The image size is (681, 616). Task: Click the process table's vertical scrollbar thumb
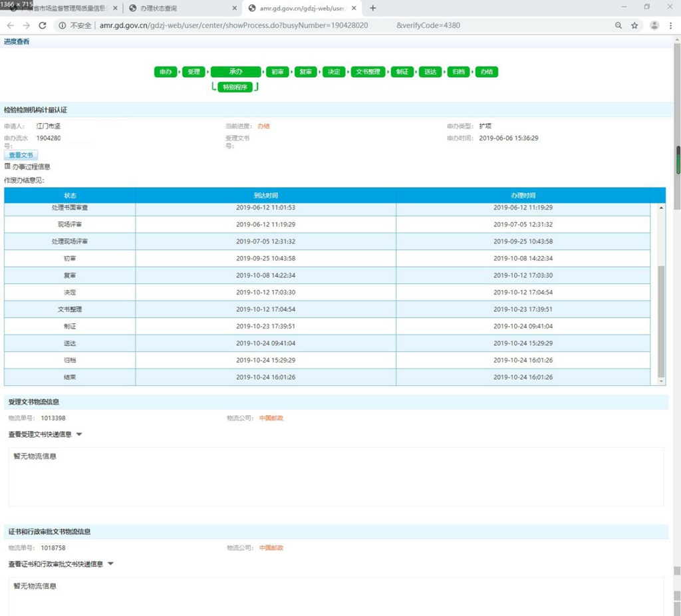pyautogui.click(x=661, y=319)
